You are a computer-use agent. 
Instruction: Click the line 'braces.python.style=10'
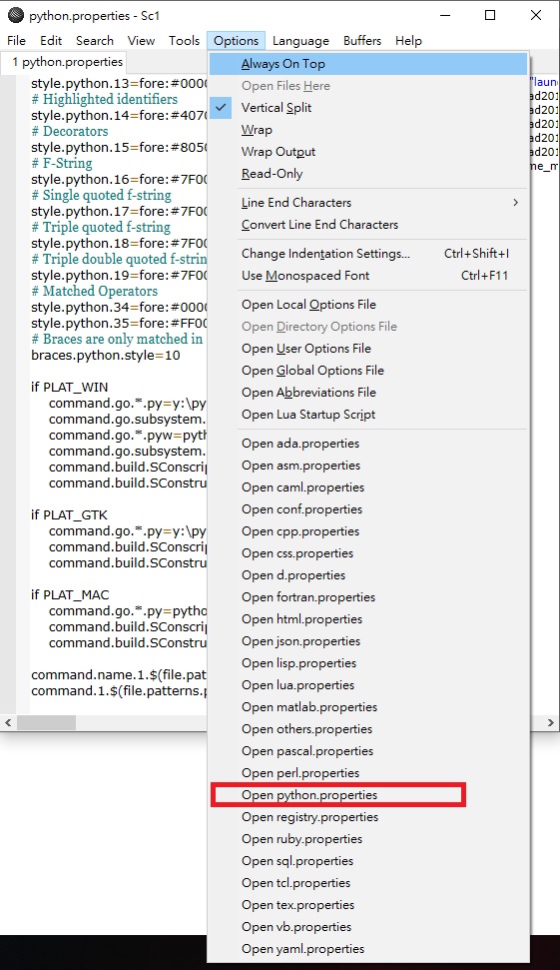coord(106,355)
